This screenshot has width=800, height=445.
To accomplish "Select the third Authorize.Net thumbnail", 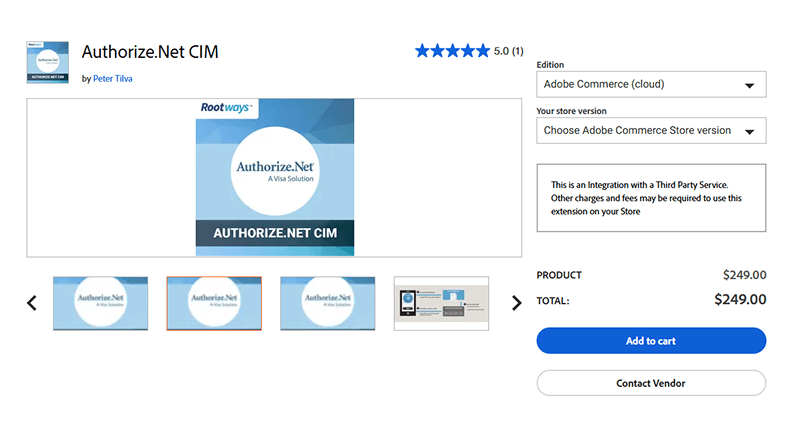I will 328,304.
